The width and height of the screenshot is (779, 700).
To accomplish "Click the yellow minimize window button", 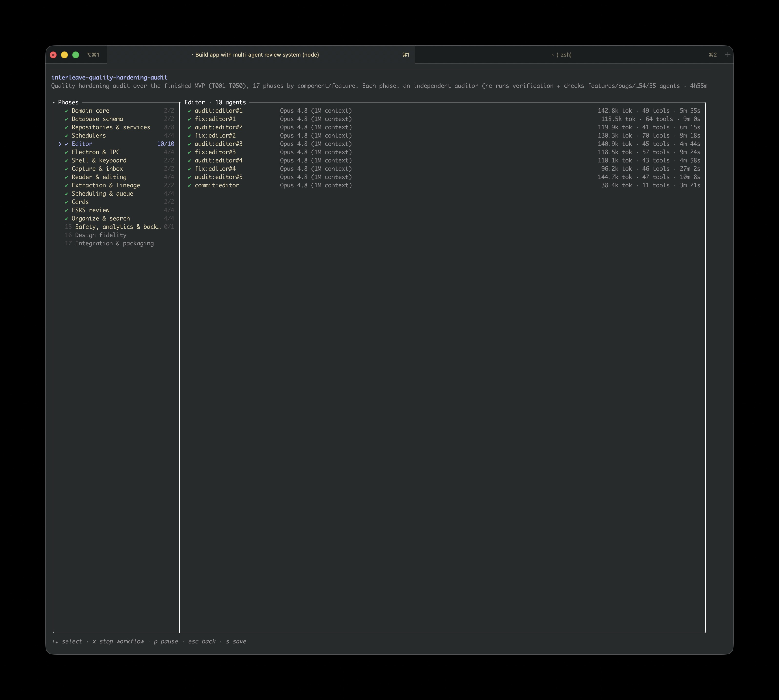I will [64, 55].
